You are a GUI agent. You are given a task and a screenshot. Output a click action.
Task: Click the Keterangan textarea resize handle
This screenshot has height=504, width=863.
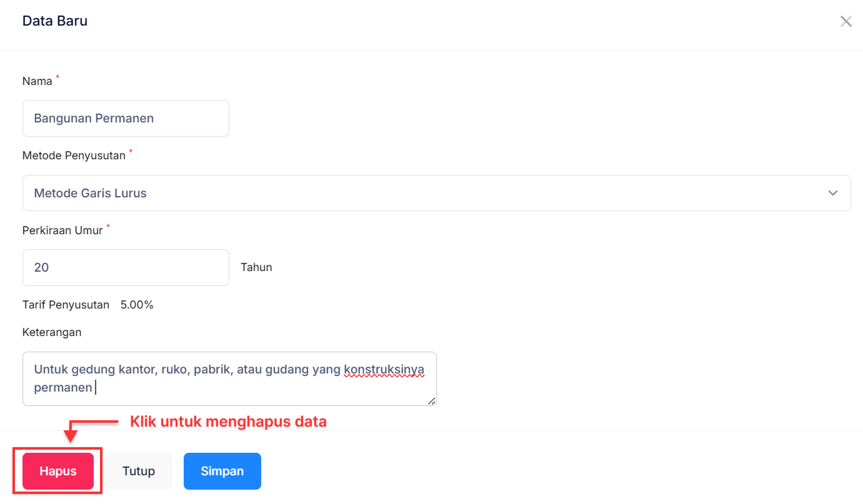point(431,401)
